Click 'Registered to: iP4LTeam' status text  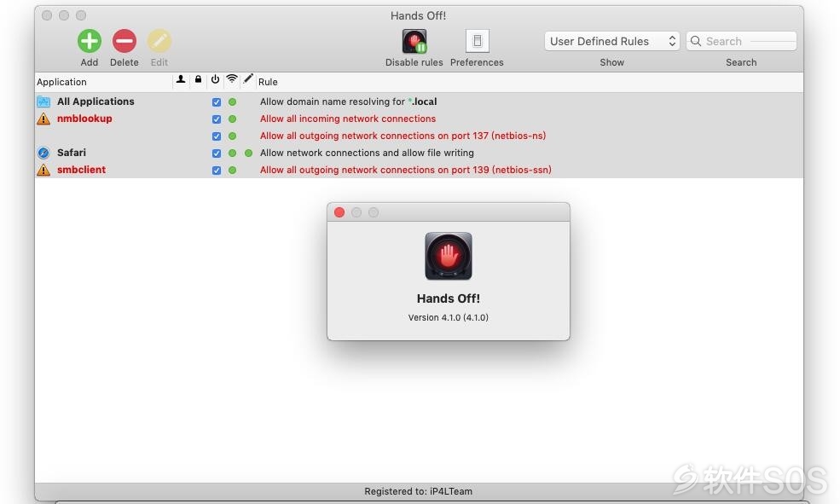[x=419, y=491]
